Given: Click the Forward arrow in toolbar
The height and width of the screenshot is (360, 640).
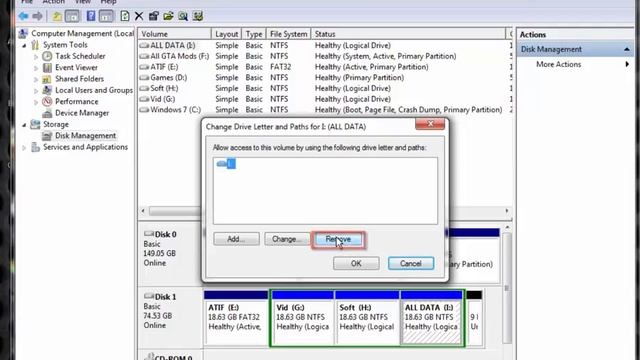Looking at the screenshot, I should (38, 16).
